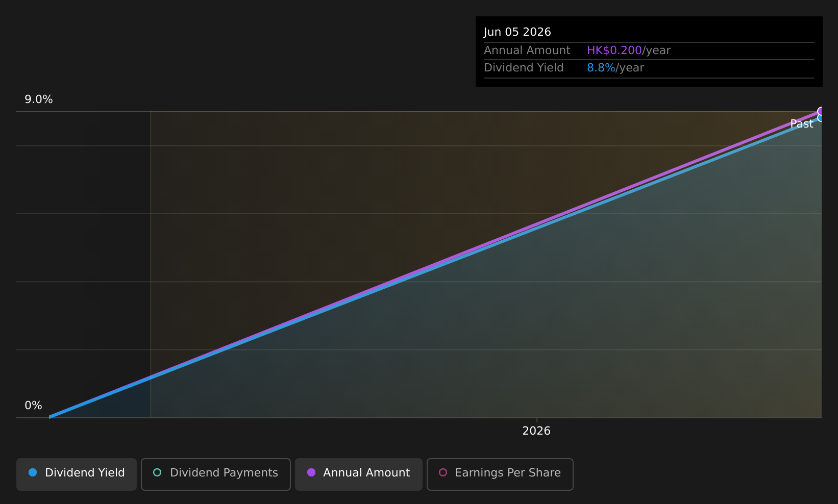Click the HK$0.200 annual amount value
Screen dimensions: 838x504
(x=614, y=51)
